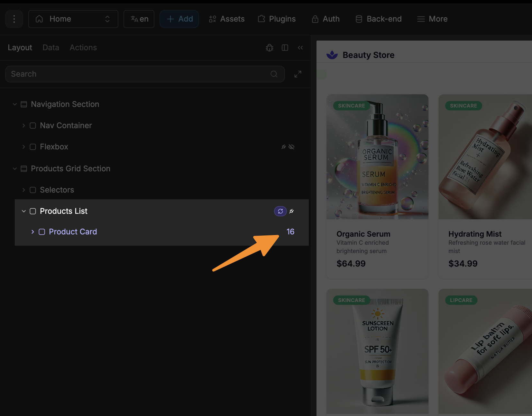
Task: Switch to the Actions tab
Action: pos(83,48)
